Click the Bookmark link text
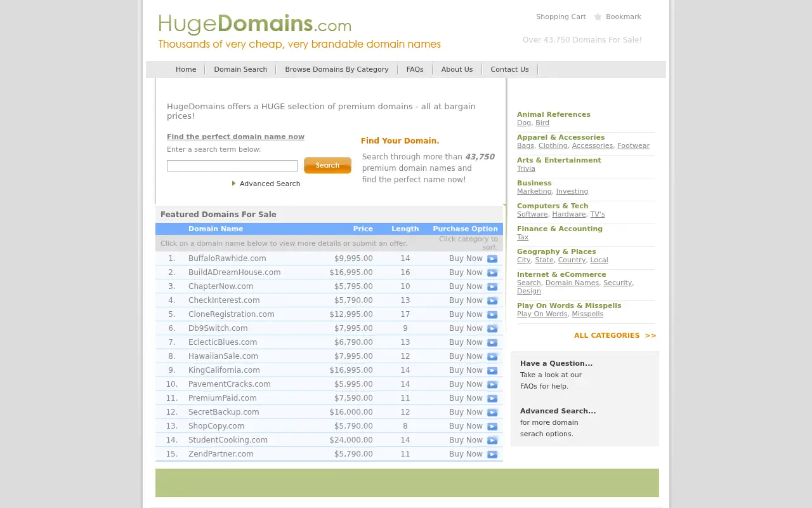Viewport: 812px width, 508px height. pyautogui.click(x=624, y=17)
